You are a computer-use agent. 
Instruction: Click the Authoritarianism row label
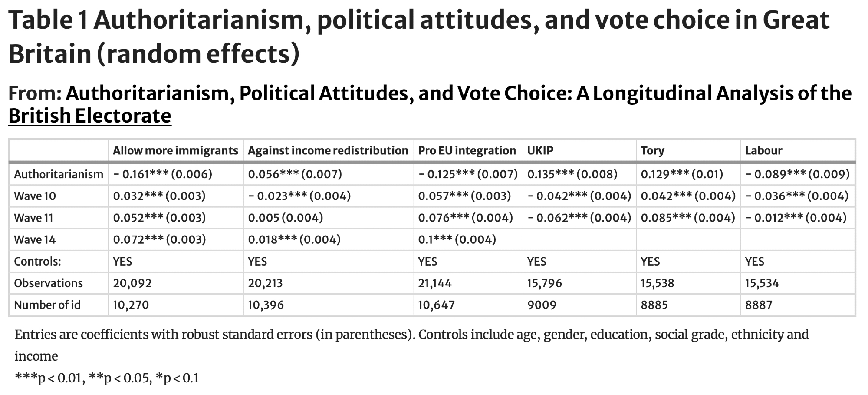59,174
